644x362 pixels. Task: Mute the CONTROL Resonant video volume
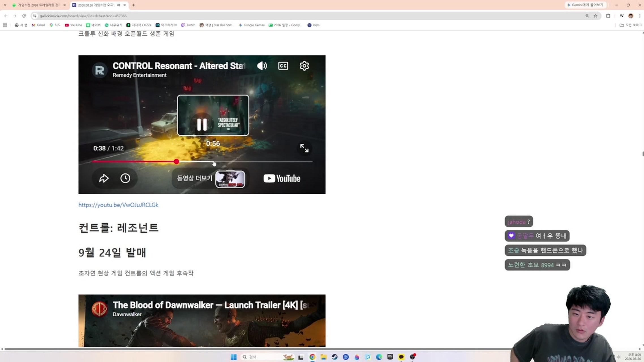point(262,66)
